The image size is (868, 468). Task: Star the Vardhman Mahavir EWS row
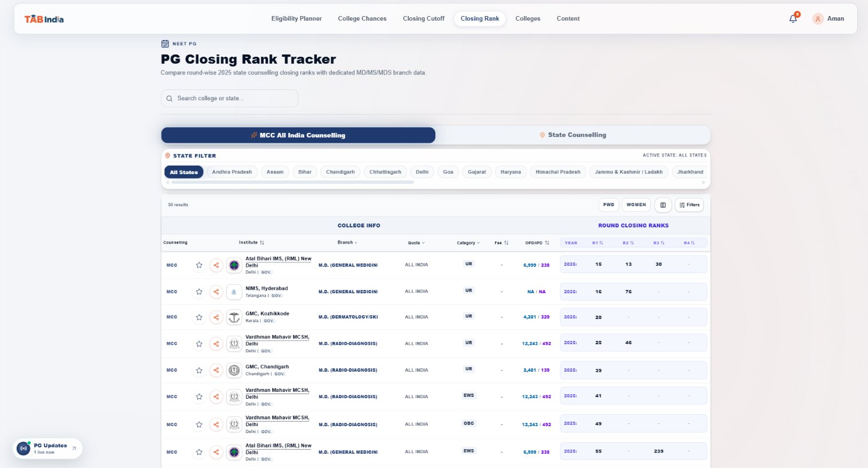click(199, 396)
